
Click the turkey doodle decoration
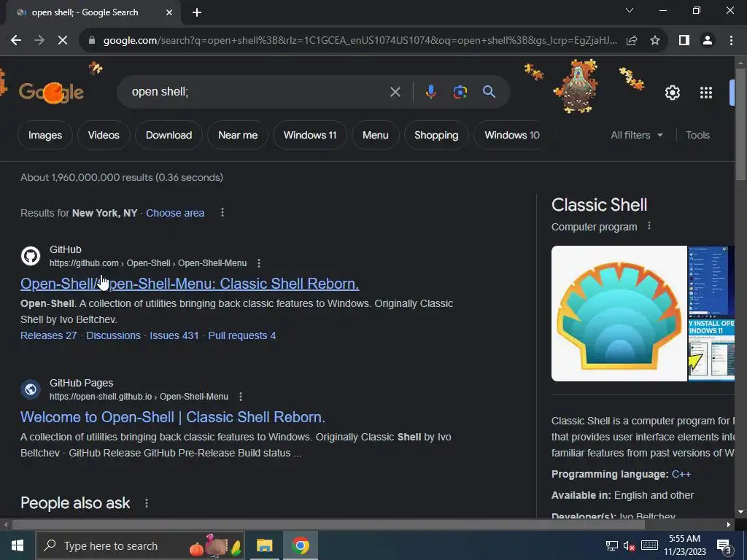pos(578,87)
